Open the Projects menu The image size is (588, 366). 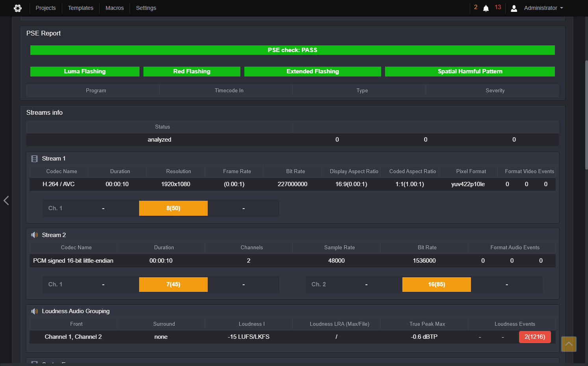pos(46,8)
